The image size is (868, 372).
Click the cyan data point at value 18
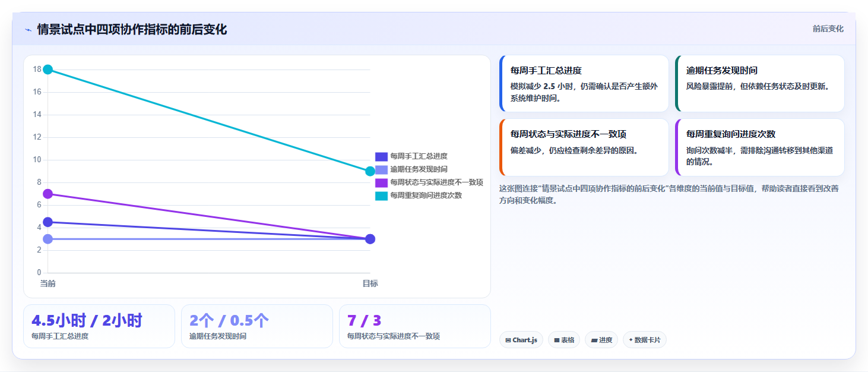[x=48, y=70]
